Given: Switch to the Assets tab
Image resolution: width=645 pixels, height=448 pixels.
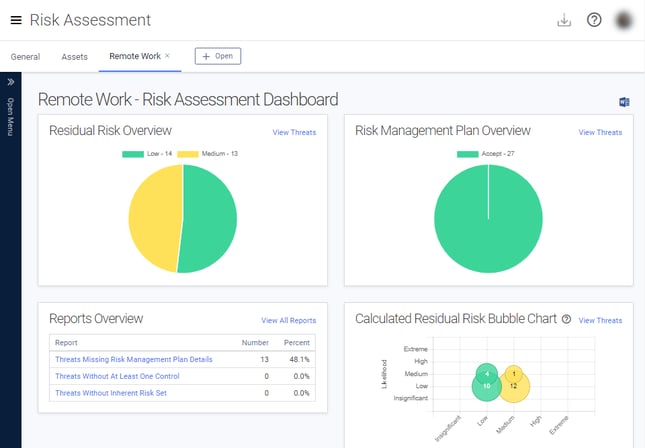Looking at the screenshot, I should click(74, 57).
